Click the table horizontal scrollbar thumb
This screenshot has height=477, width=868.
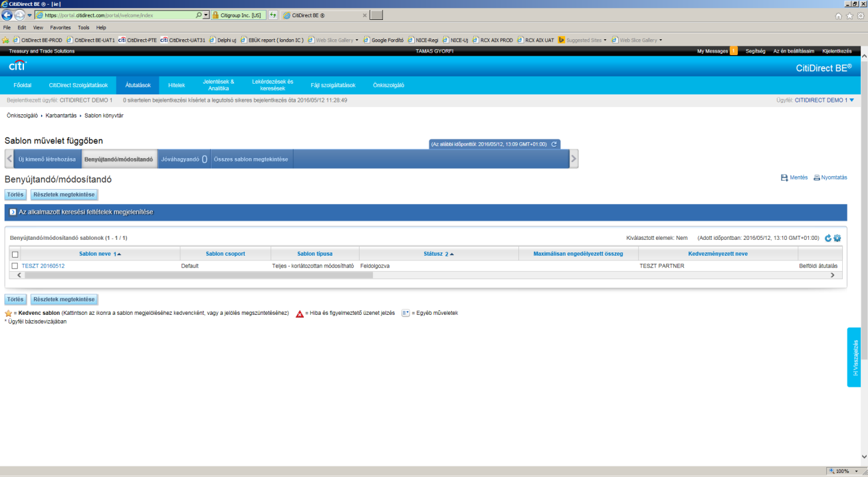click(x=198, y=275)
